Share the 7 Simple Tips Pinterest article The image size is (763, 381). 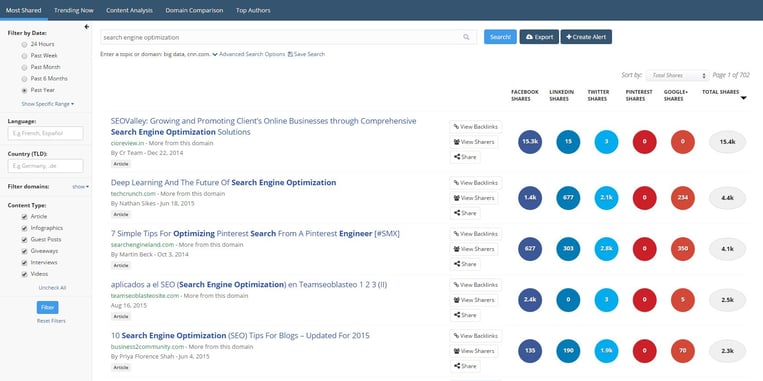tap(465, 264)
